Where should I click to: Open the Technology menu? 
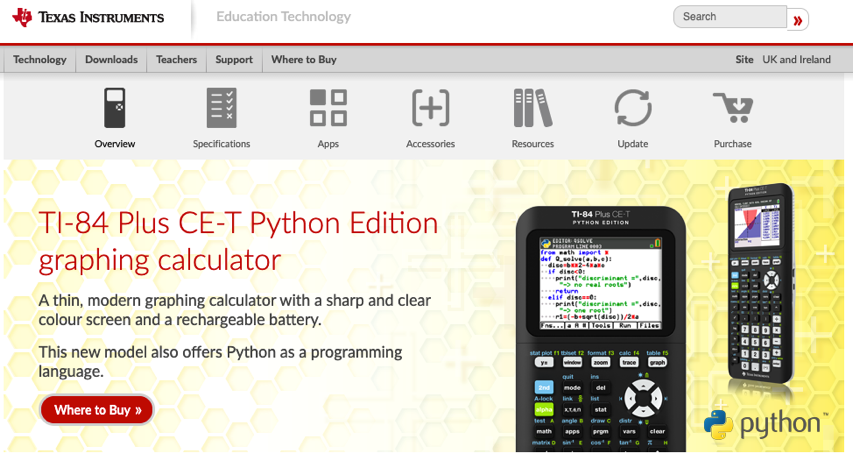tap(40, 59)
